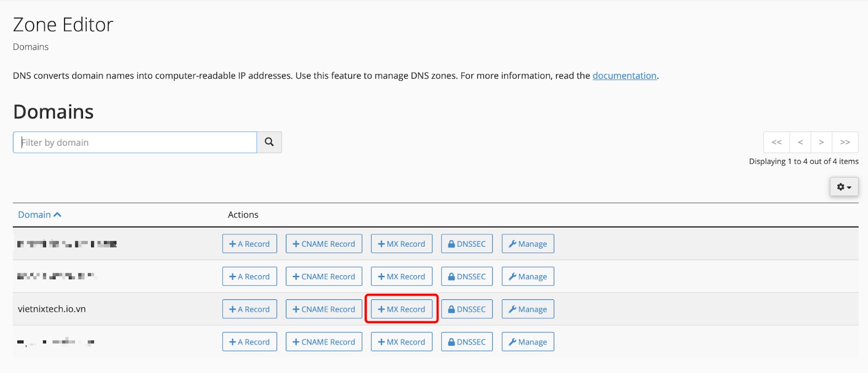The width and height of the screenshot is (868, 373).
Task: Click Manage in the first domain row
Action: point(527,244)
